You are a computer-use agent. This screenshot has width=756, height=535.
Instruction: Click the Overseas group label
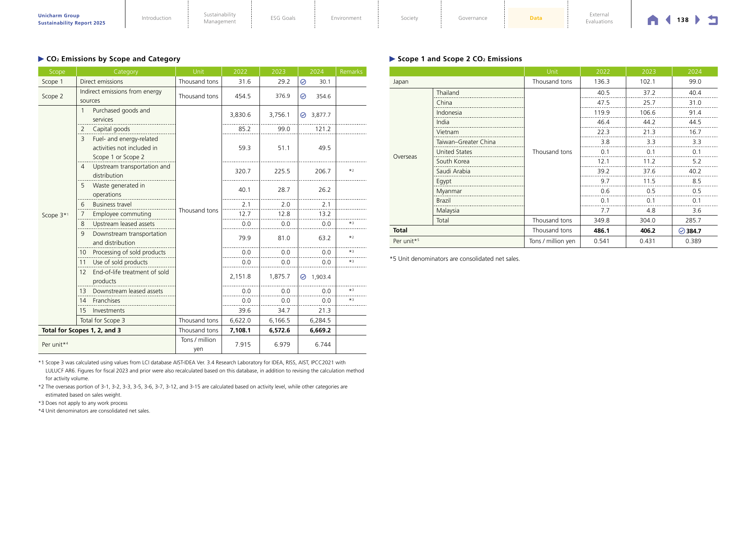405,156
